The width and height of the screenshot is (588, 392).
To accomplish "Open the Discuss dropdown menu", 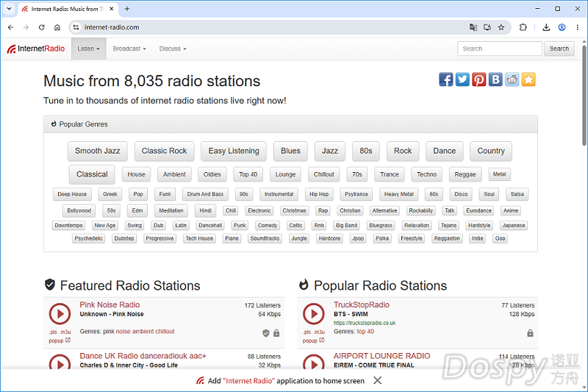I will click(x=173, y=49).
